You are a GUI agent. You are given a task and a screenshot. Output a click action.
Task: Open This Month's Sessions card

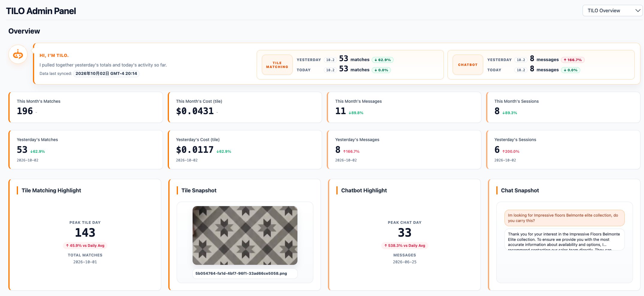tap(563, 107)
